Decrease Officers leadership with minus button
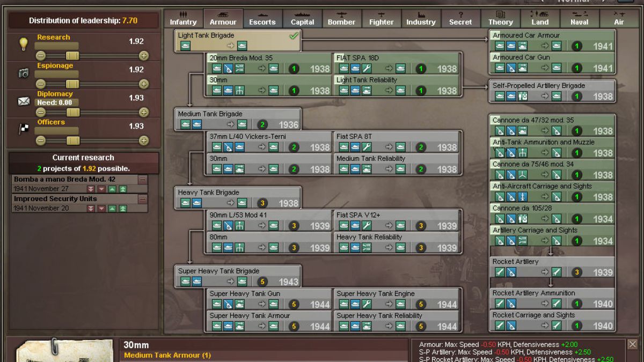Image resolution: width=644 pixels, height=362 pixels. (x=40, y=141)
